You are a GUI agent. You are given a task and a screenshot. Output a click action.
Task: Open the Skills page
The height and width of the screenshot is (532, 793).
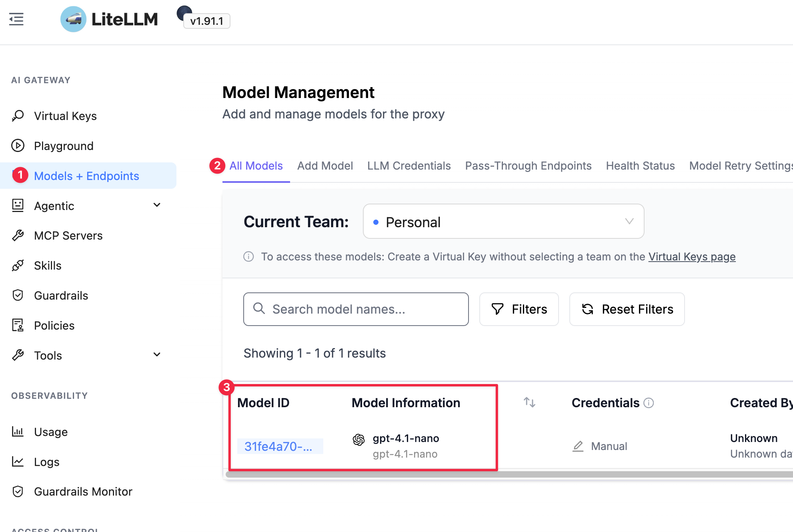click(x=48, y=266)
